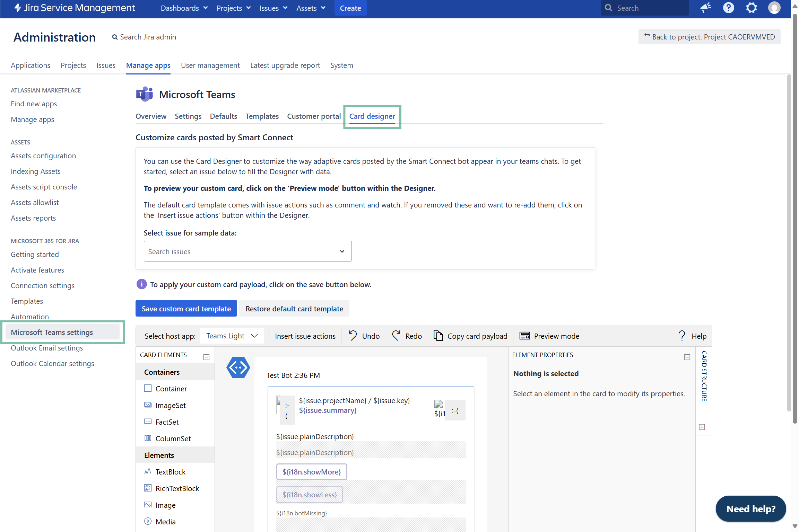
Task: Collapse the Element Properties panel
Action: [x=687, y=357]
